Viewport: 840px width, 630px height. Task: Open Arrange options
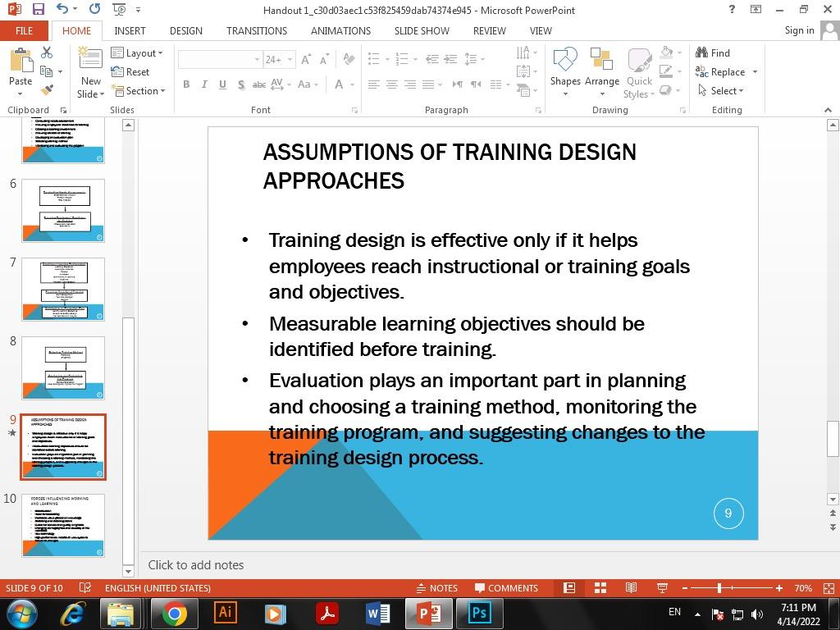point(601,72)
